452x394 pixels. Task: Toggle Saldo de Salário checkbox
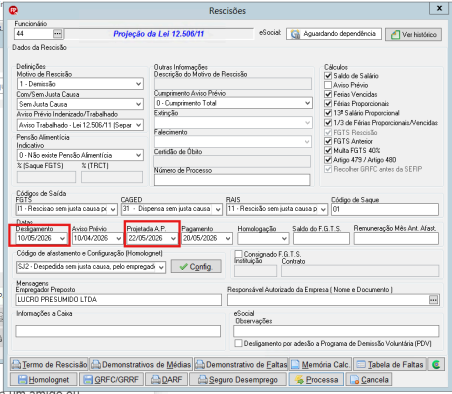(328, 76)
